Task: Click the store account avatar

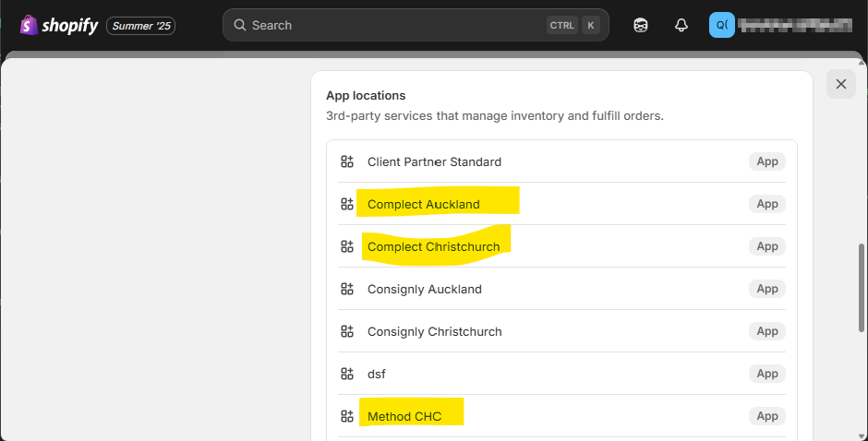Action: pos(721,26)
